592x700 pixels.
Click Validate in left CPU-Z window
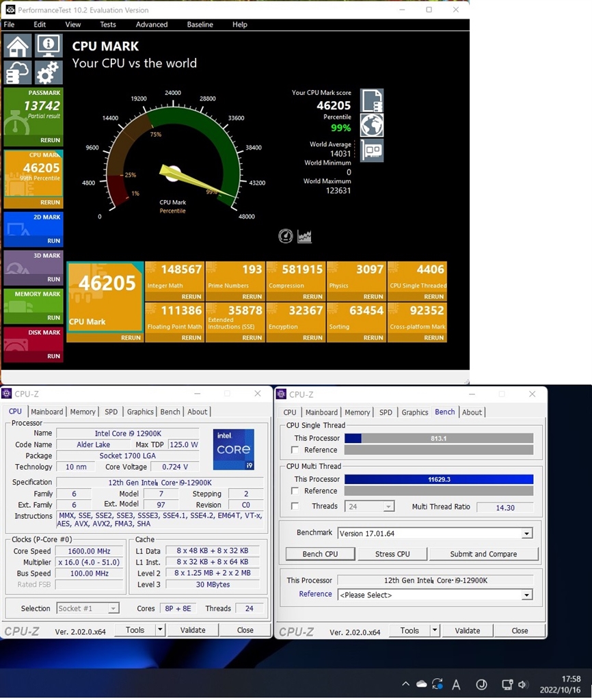[x=193, y=630]
